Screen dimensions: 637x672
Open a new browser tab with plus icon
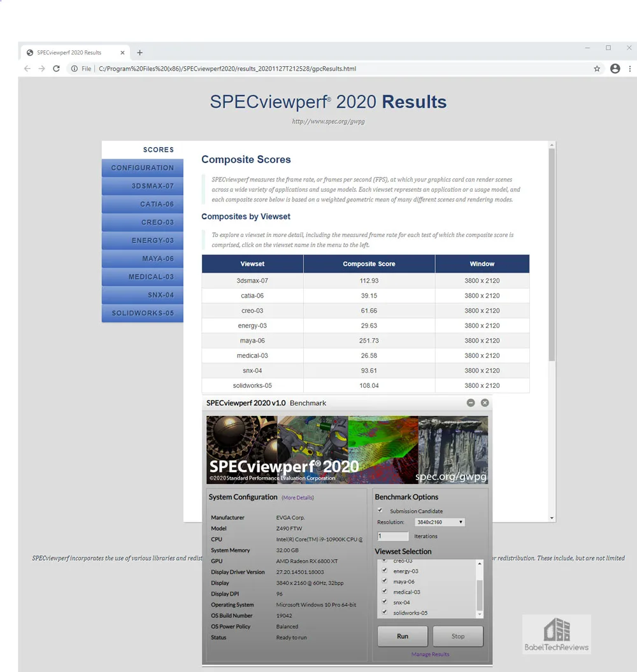coord(140,53)
